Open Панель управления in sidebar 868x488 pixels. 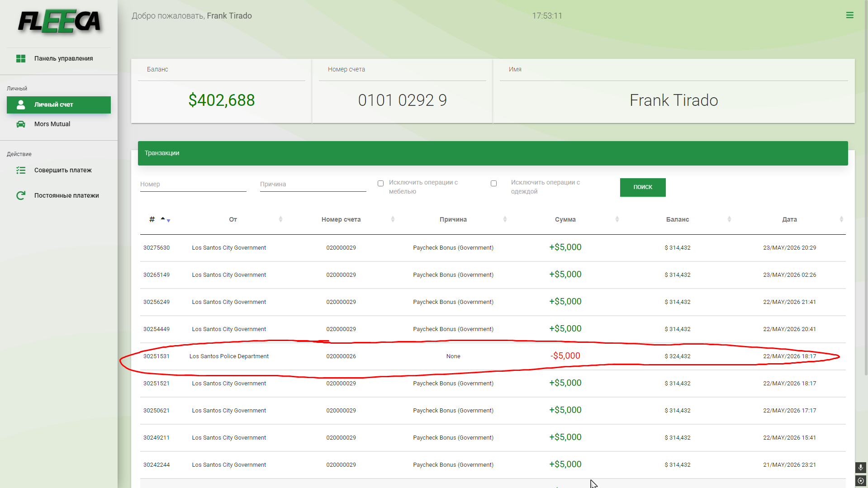[x=59, y=58]
